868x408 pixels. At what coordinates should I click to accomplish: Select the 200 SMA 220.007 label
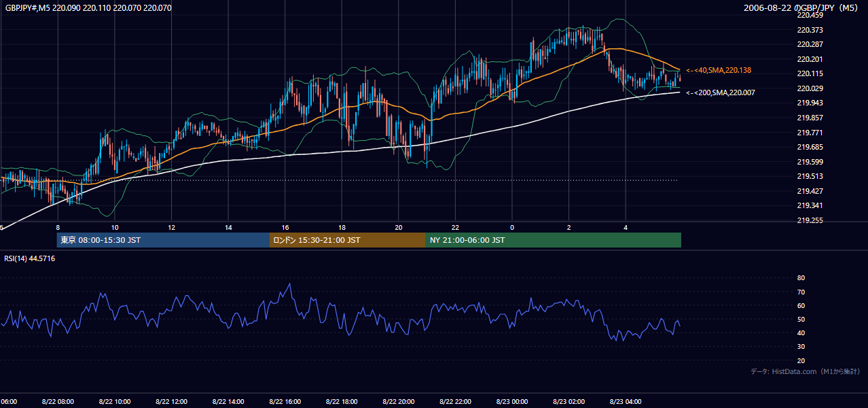click(721, 92)
